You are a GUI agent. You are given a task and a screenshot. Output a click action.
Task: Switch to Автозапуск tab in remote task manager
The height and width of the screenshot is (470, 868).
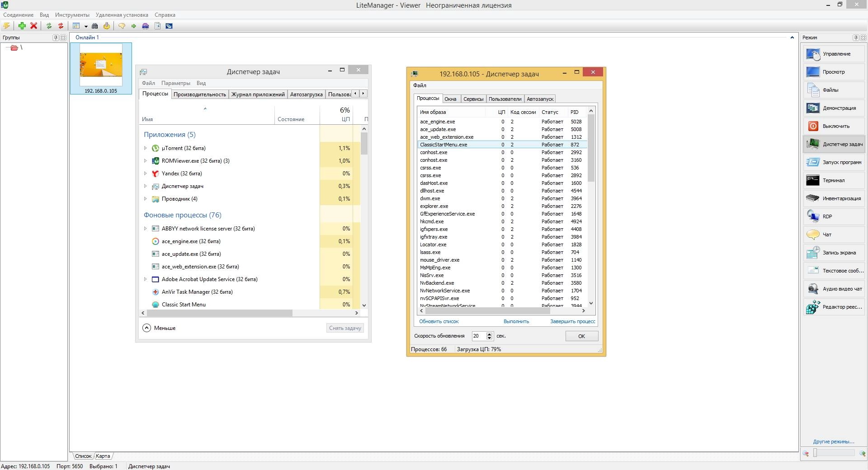tap(540, 99)
